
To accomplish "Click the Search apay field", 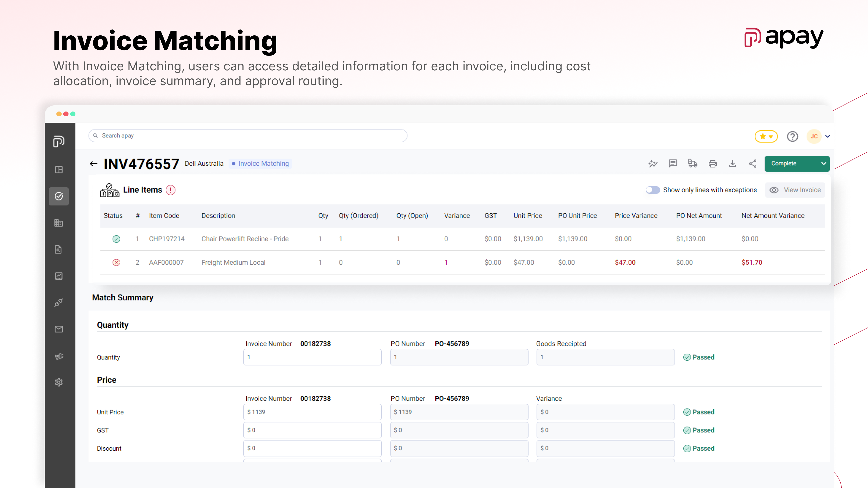I will 248,135.
